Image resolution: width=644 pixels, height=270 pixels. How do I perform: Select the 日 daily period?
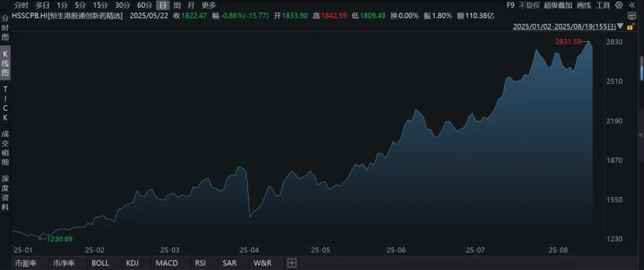163,5
